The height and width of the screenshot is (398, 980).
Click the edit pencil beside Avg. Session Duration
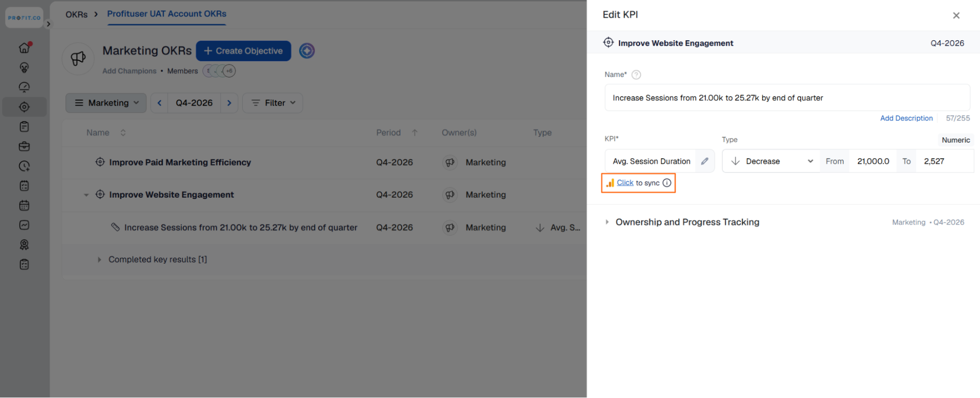pyautogui.click(x=704, y=161)
